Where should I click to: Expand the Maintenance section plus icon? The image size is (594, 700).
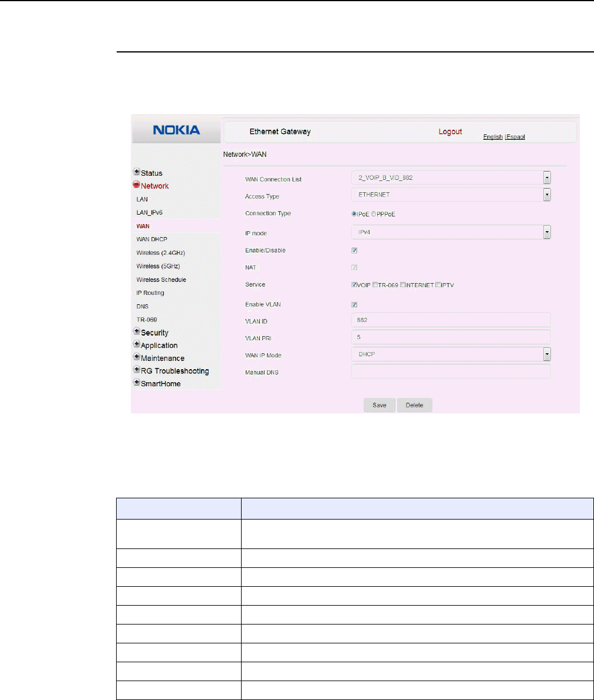[137, 357]
